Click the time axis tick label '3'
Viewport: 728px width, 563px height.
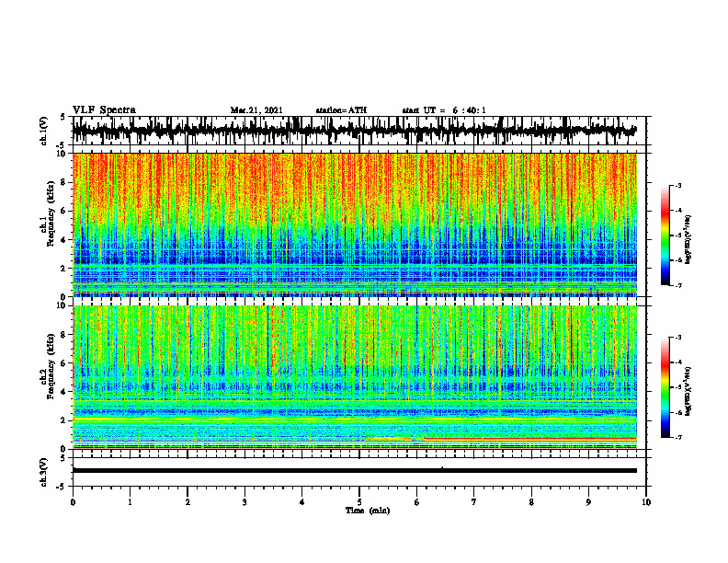(245, 502)
